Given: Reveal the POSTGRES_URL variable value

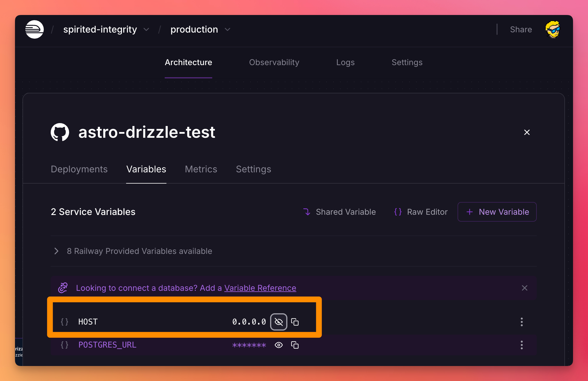Looking at the screenshot, I should coord(278,345).
